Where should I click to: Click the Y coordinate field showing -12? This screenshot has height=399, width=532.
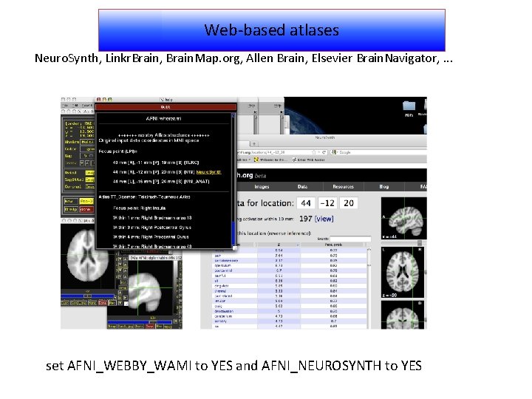327,203
